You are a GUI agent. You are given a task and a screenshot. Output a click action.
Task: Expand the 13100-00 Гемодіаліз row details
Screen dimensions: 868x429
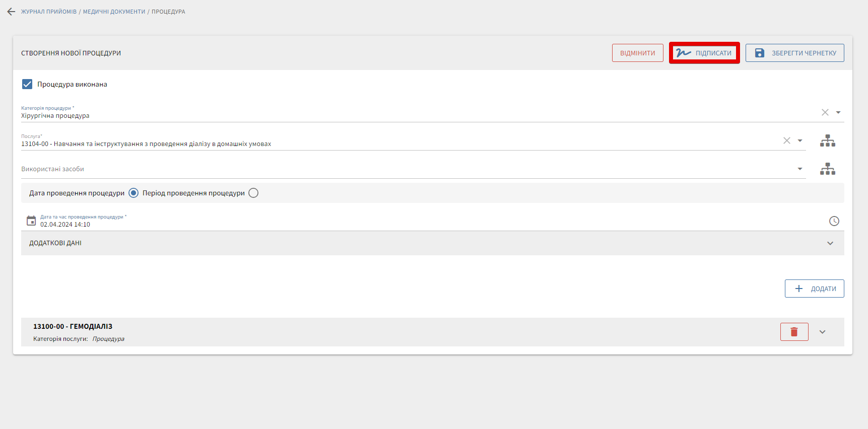822,332
